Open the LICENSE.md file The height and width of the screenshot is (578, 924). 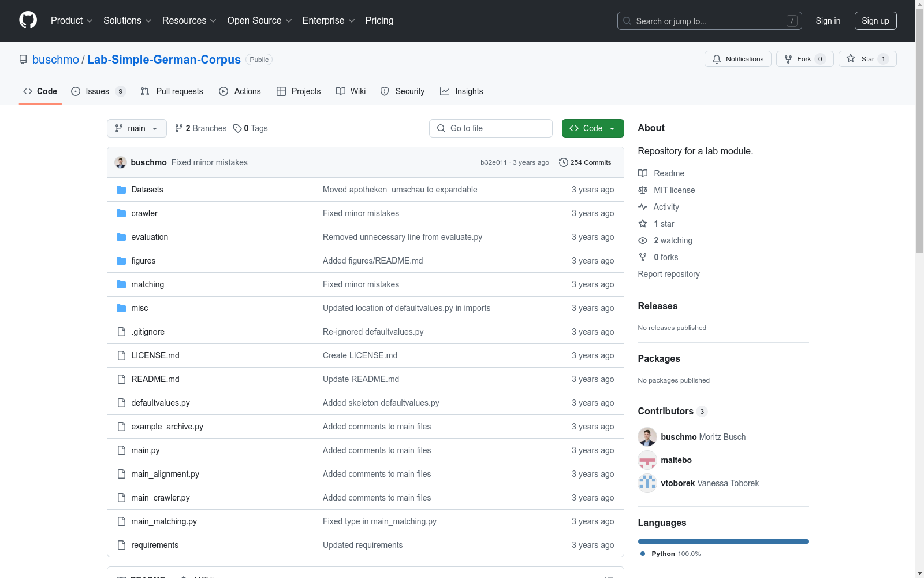tap(155, 355)
